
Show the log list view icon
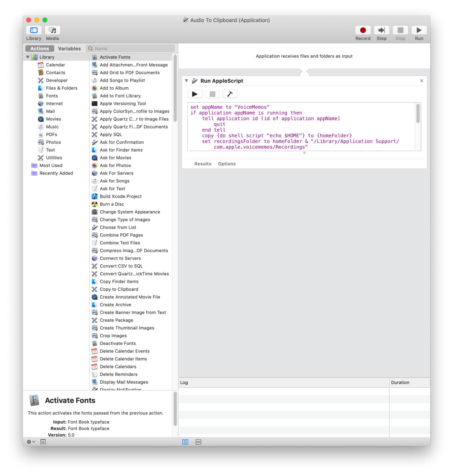[x=185, y=442]
